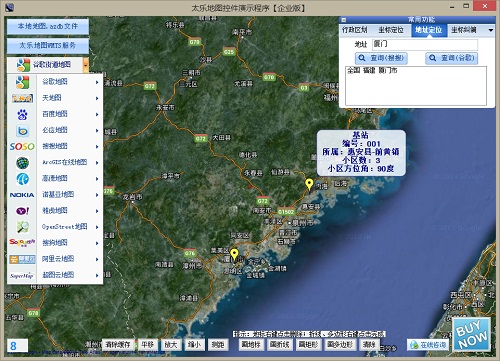Switch to the 坐标定位 tab

pyautogui.click(x=391, y=30)
